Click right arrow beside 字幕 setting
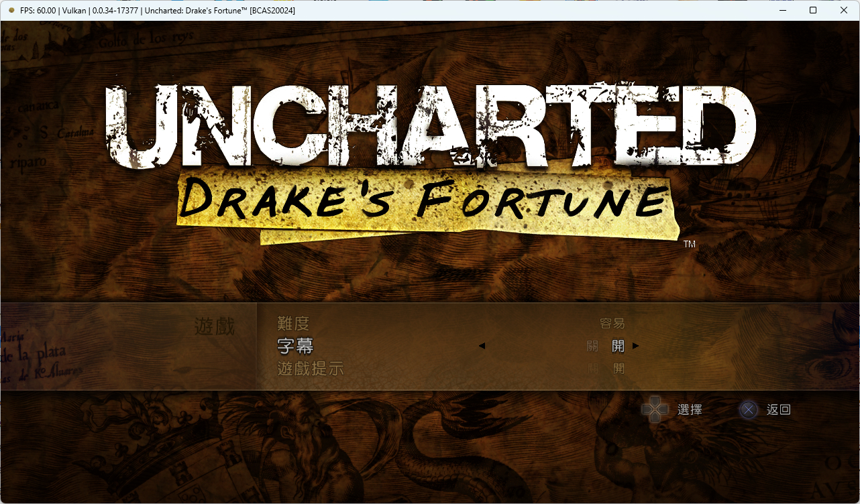Screen dimensions: 860x504 point(635,346)
